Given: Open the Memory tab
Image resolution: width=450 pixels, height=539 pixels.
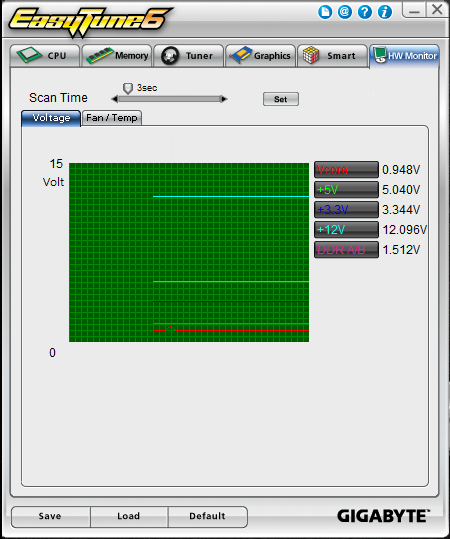Looking at the screenshot, I should (117, 55).
